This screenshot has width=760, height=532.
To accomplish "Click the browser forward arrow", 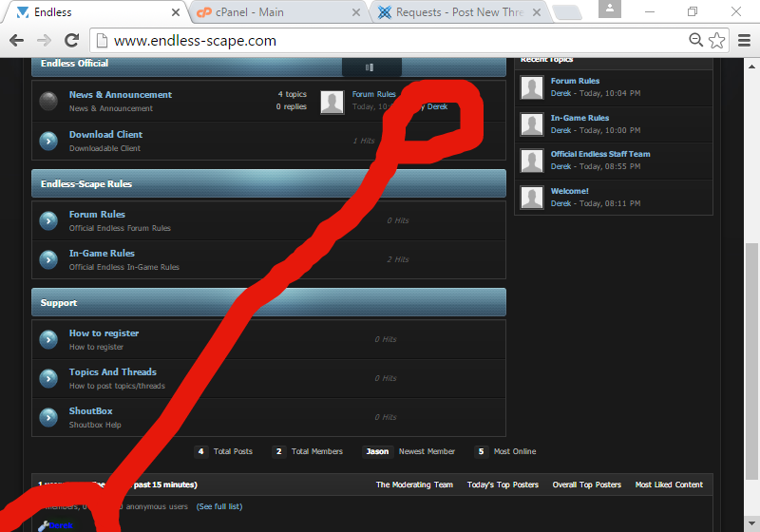I will 44,41.
